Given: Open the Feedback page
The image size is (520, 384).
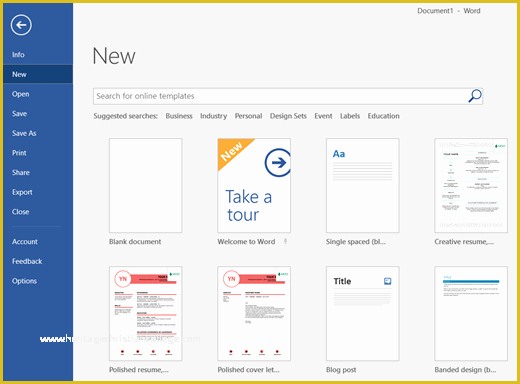Looking at the screenshot, I should pyautogui.click(x=27, y=261).
